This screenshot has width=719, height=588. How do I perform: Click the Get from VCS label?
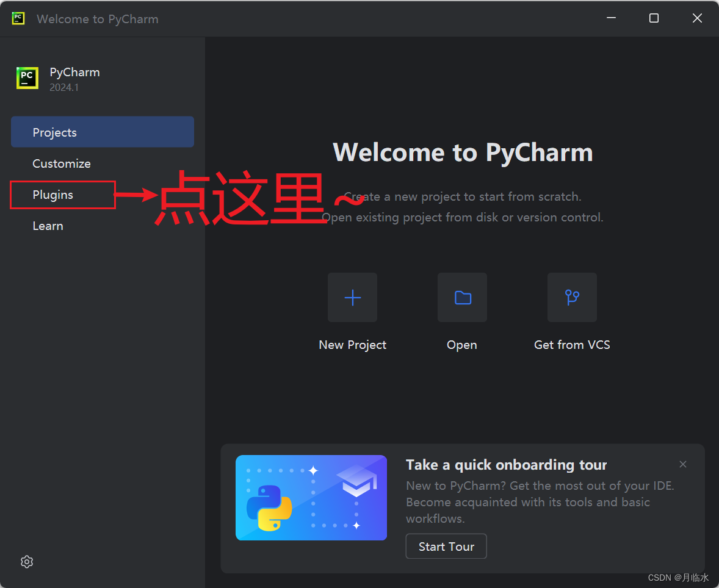click(573, 345)
